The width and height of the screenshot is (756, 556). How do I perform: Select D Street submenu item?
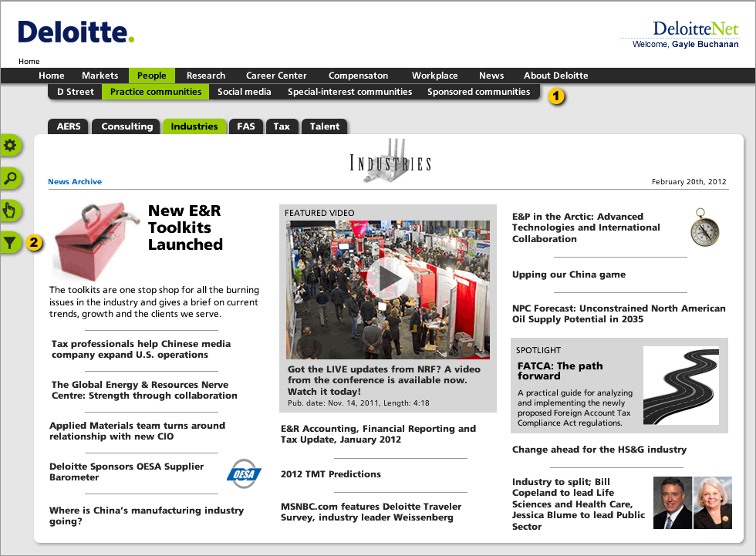[x=76, y=92]
